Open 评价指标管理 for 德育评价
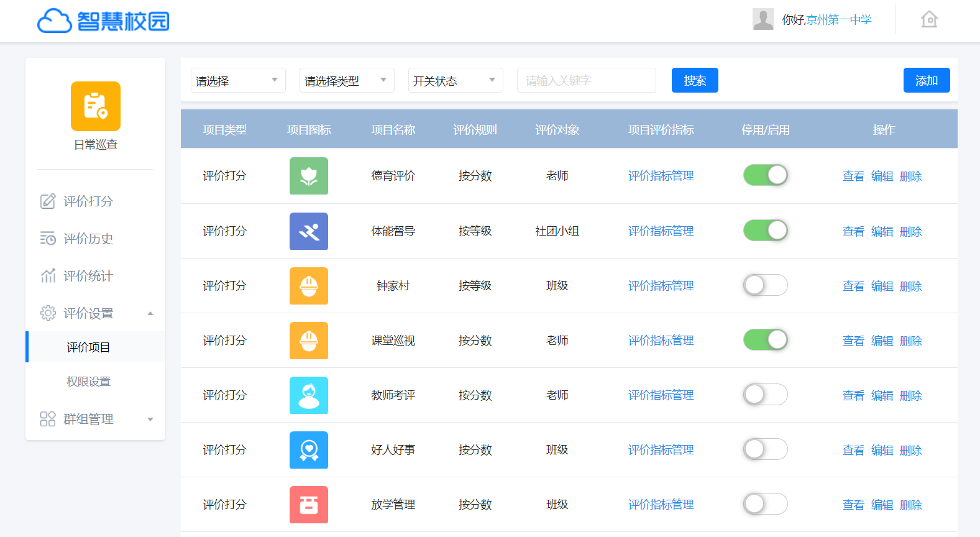This screenshot has width=980, height=537. tap(661, 176)
